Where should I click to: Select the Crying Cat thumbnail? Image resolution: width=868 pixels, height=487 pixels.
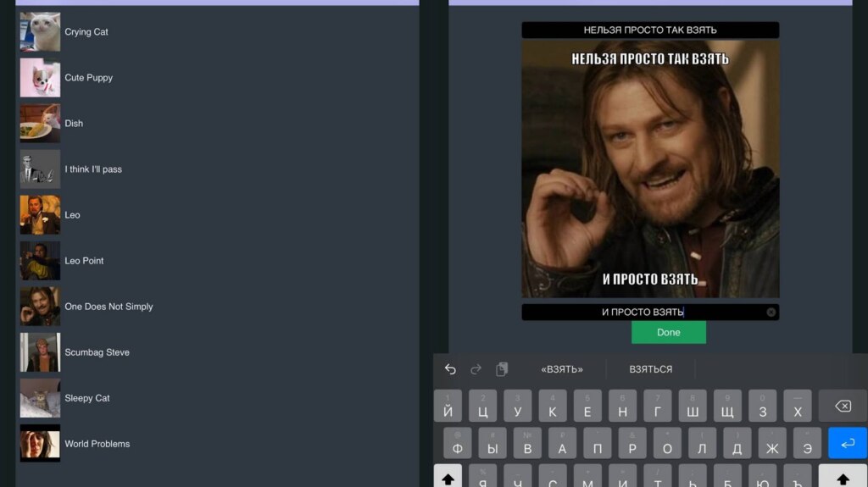(x=40, y=31)
